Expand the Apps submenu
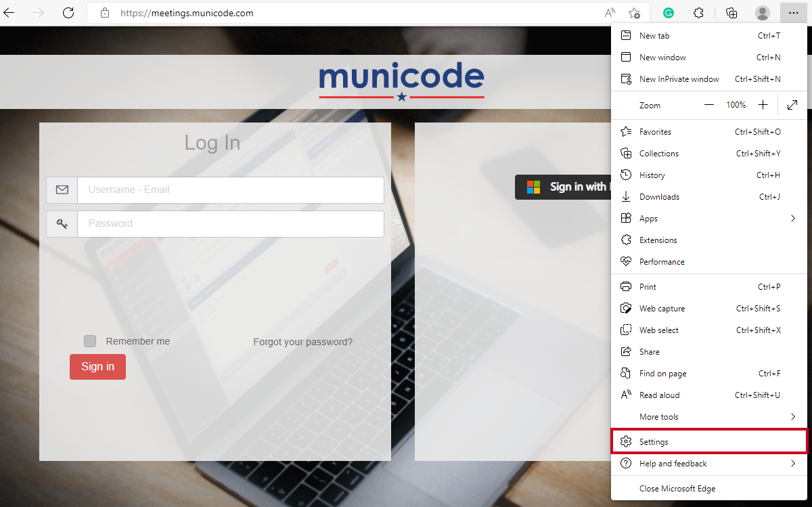Viewport: 812px width, 507px height. (x=708, y=219)
